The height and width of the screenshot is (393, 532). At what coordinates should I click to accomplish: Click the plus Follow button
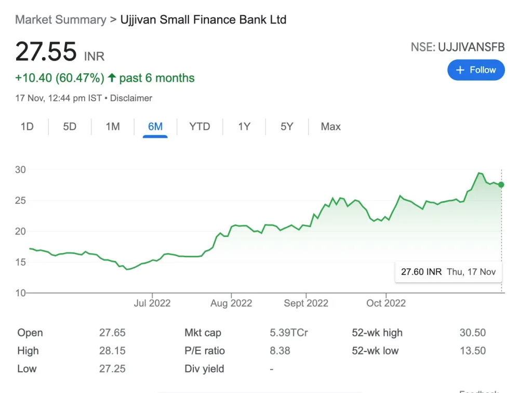[476, 70]
